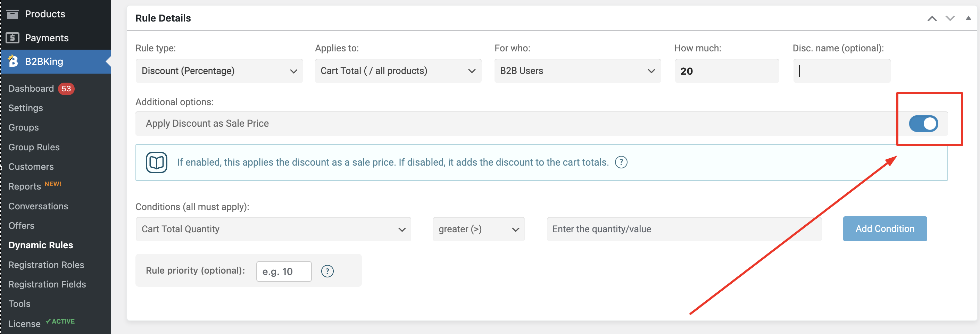
Task: Open the Customers page
Action: [x=31, y=167]
